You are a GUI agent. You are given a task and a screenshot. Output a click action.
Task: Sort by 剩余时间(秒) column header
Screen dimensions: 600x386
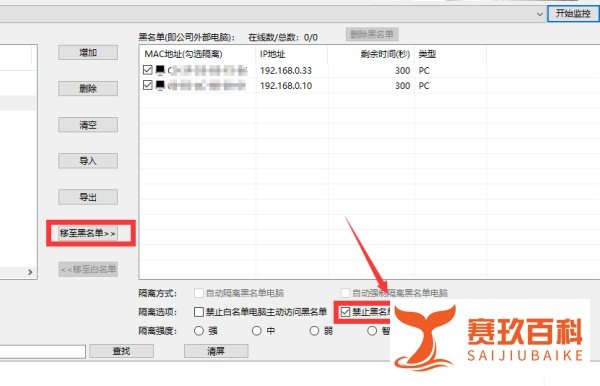coord(371,54)
